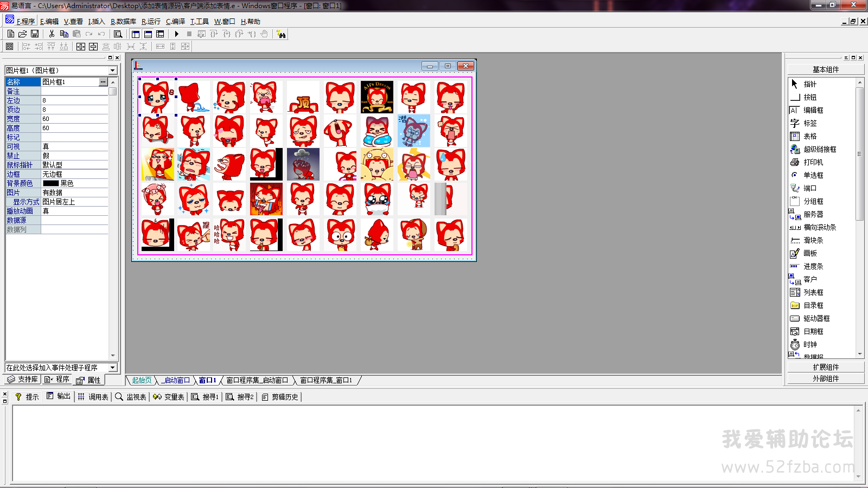The image size is (868, 488).
Task: Click the property list scroll-down arrow
Action: [113, 356]
